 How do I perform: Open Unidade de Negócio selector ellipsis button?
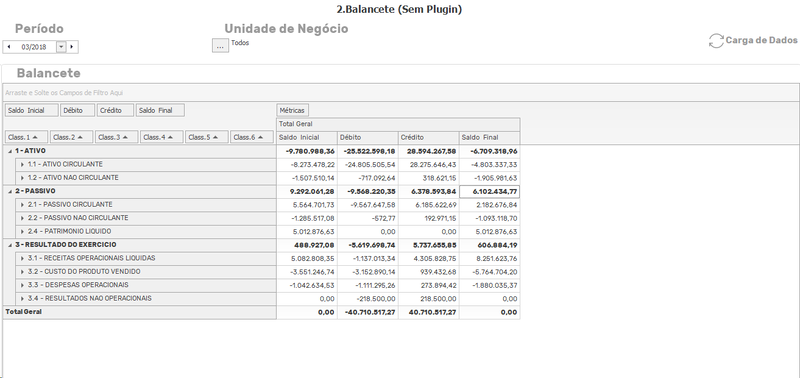[220, 46]
